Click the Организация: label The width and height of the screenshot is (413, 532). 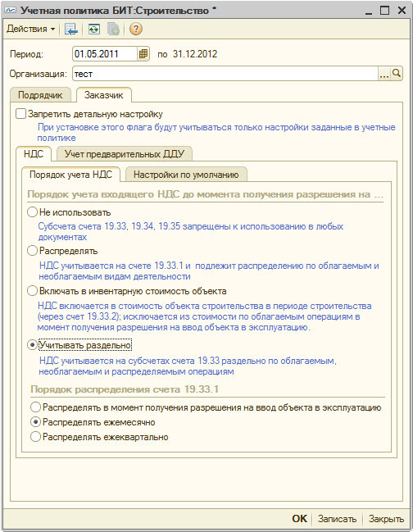tap(39, 74)
